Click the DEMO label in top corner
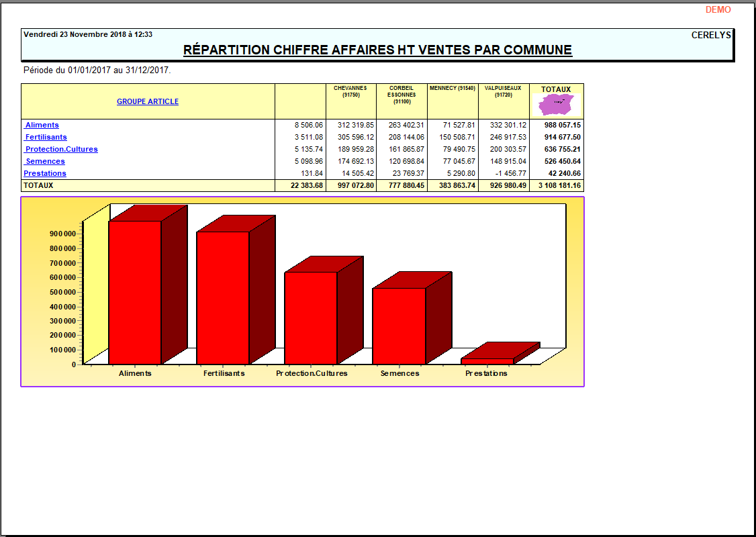 tap(718, 10)
